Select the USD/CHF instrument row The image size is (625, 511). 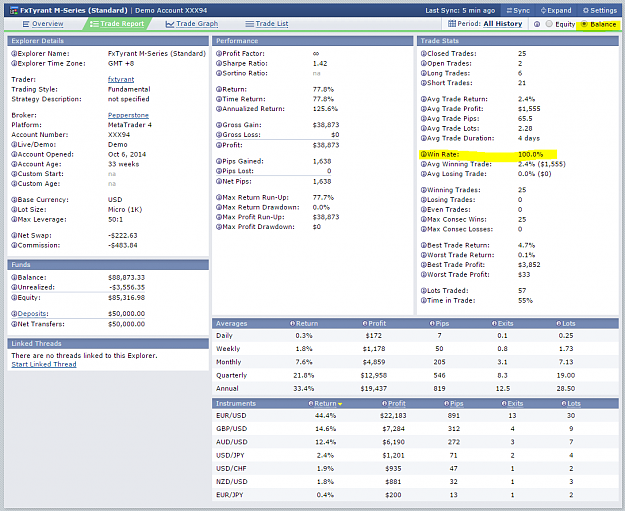pyautogui.click(x=415, y=468)
